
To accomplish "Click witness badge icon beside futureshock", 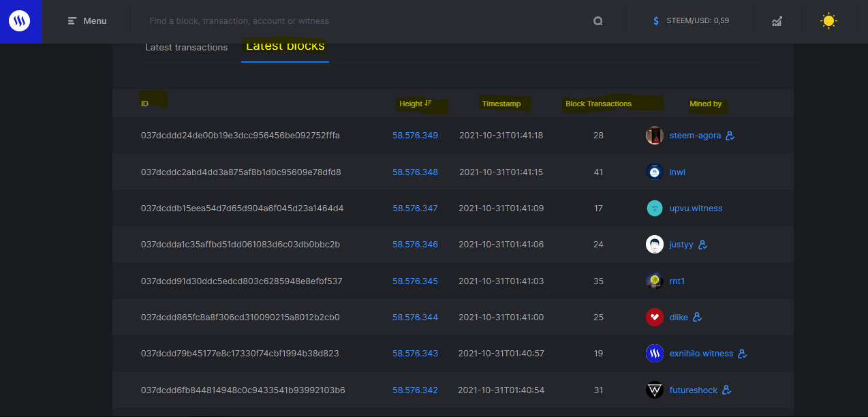I will 727,390.
